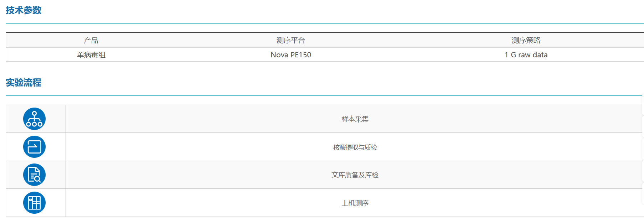The height and width of the screenshot is (218, 644).
Task: Select the 上机测序 step text
Action: [x=355, y=203]
